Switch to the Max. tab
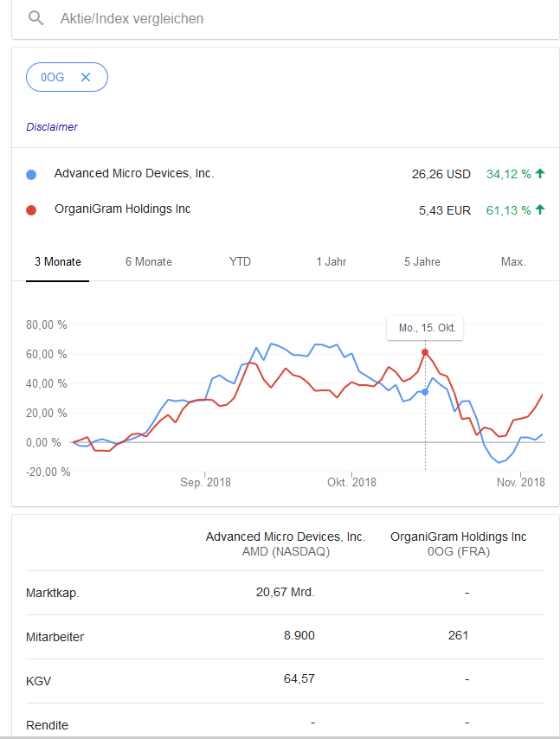Image resolution: width=560 pixels, height=739 pixels. click(513, 262)
